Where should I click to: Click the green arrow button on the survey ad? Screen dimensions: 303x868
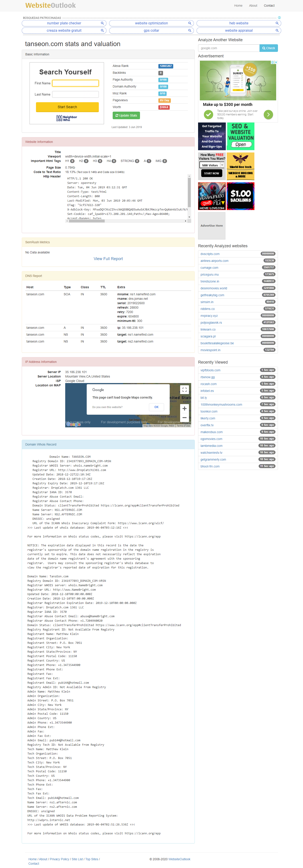(268, 115)
